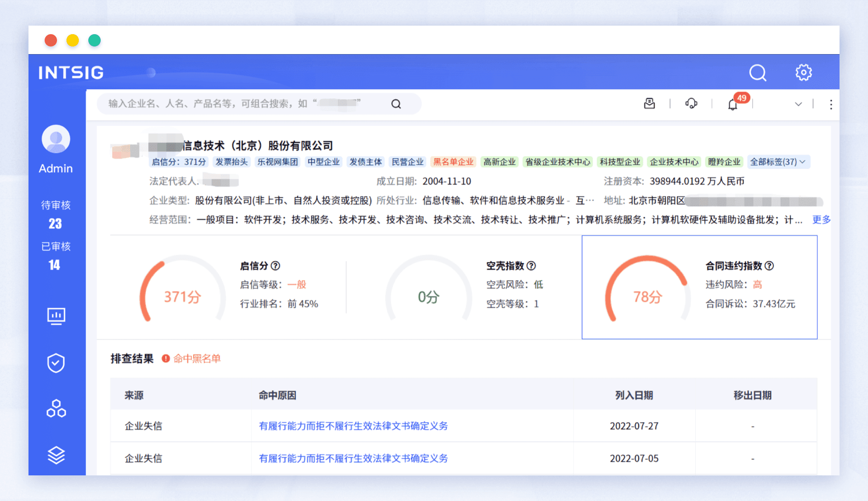This screenshot has height=501, width=868.
Task: Select 已审核 14 in sidebar
Action: click(x=56, y=256)
